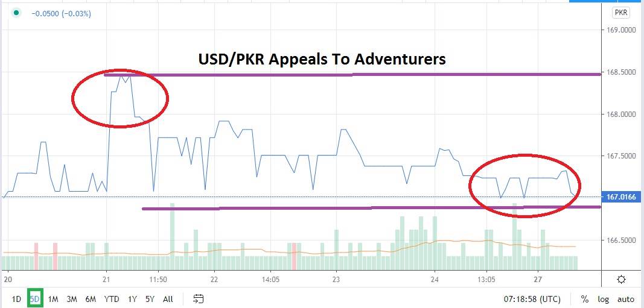Select the 5D time range
Screen dimensions: 644x308
point(35,298)
